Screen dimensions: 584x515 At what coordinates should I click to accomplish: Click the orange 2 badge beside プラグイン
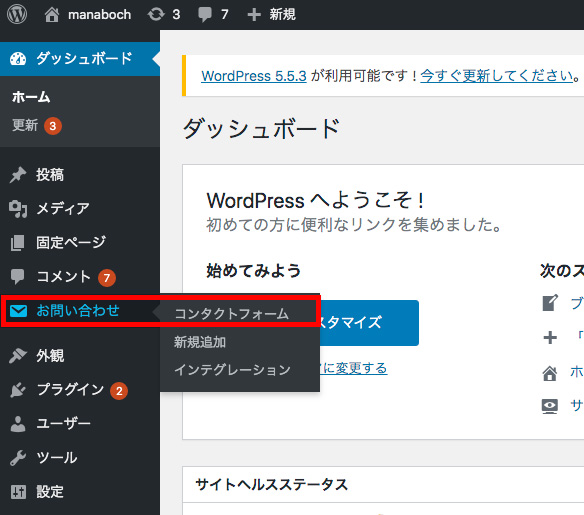[119, 391]
